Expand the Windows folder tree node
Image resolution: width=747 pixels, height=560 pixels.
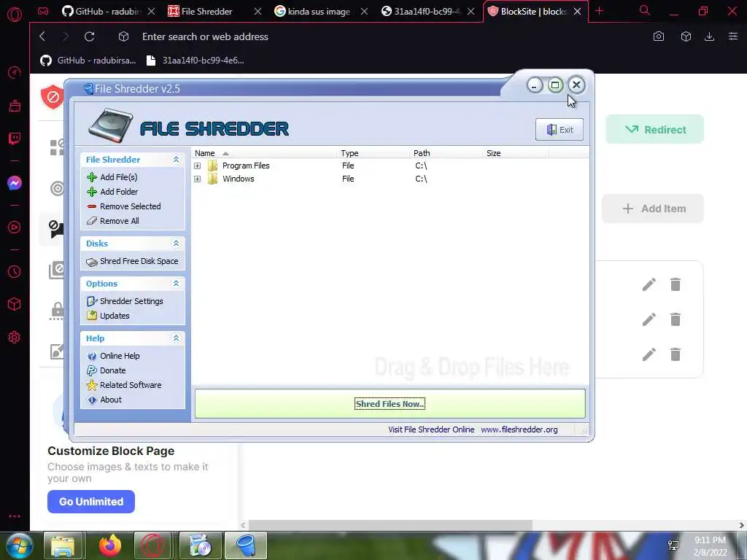[197, 179]
